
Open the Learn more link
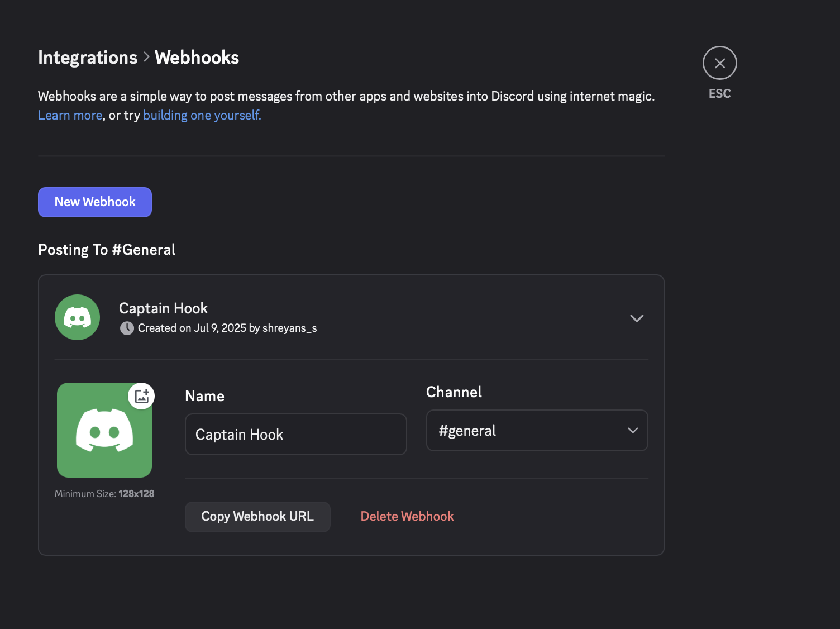point(70,115)
